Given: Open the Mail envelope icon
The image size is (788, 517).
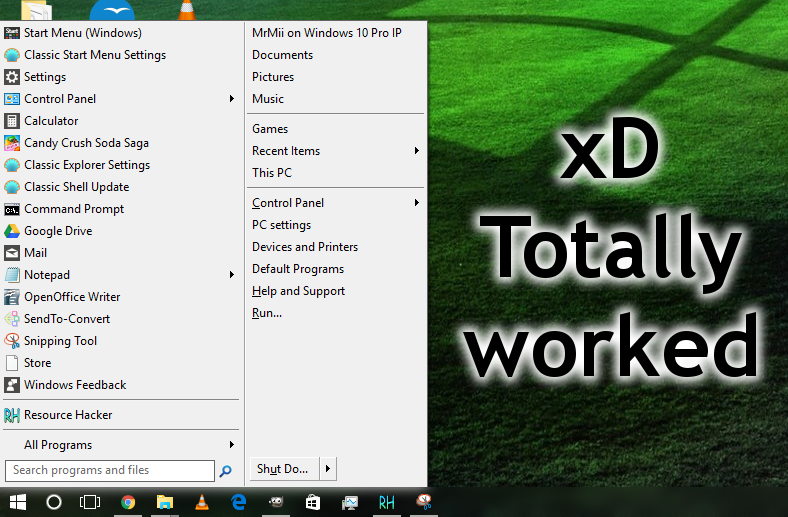Looking at the screenshot, I should pyautogui.click(x=12, y=253).
